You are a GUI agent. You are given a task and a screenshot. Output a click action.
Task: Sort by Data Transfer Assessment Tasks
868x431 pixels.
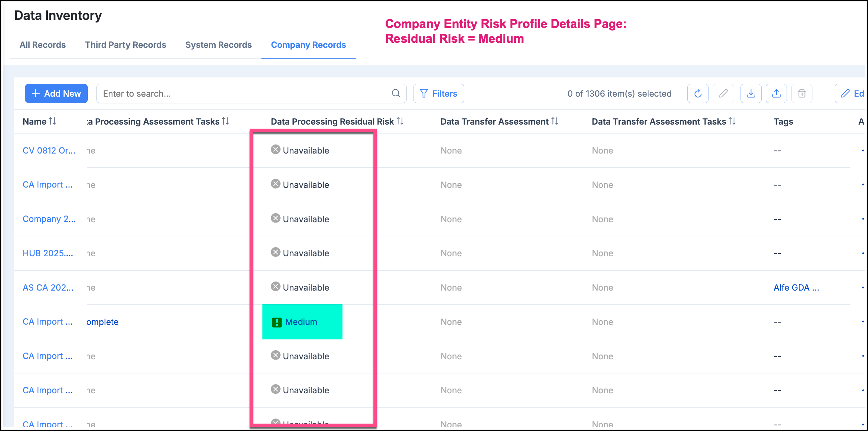click(732, 121)
